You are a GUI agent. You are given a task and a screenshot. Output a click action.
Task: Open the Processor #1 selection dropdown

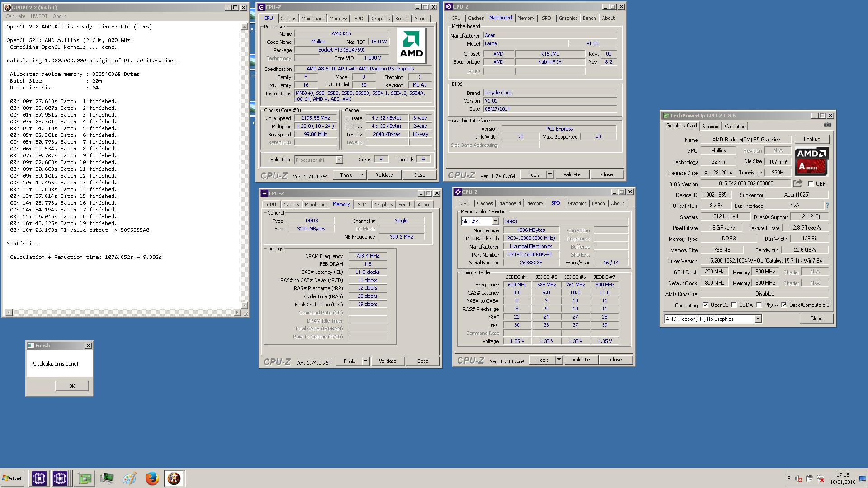[x=339, y=160]
